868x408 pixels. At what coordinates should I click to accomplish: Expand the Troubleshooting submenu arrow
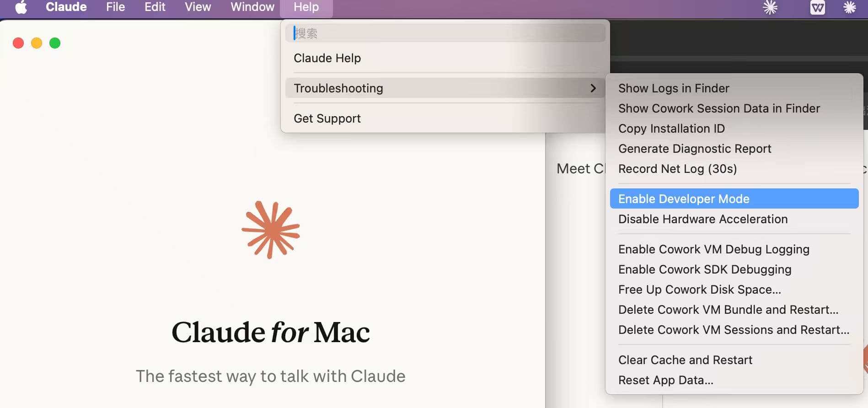tap(593, 88)
